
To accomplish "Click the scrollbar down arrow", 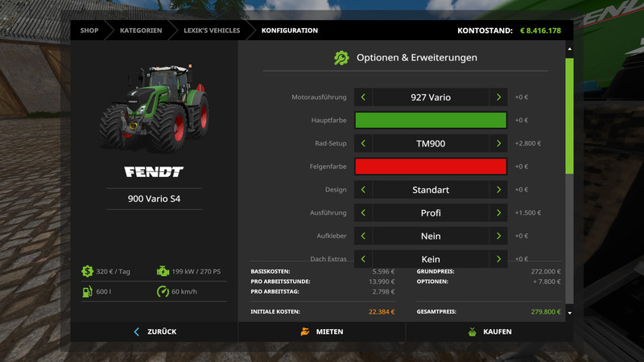I will click(x=569, y=312).
